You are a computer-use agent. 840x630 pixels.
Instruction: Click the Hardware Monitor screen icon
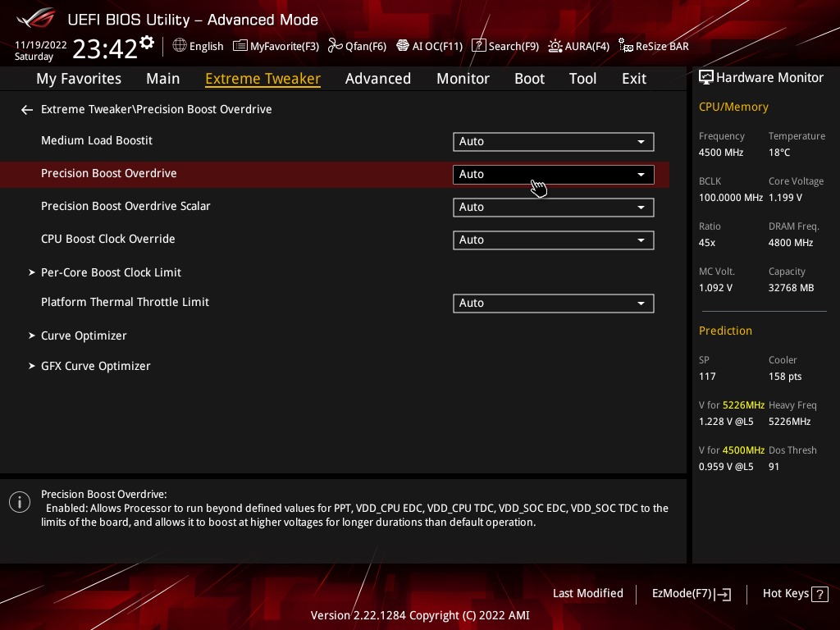tap(706, 78)
